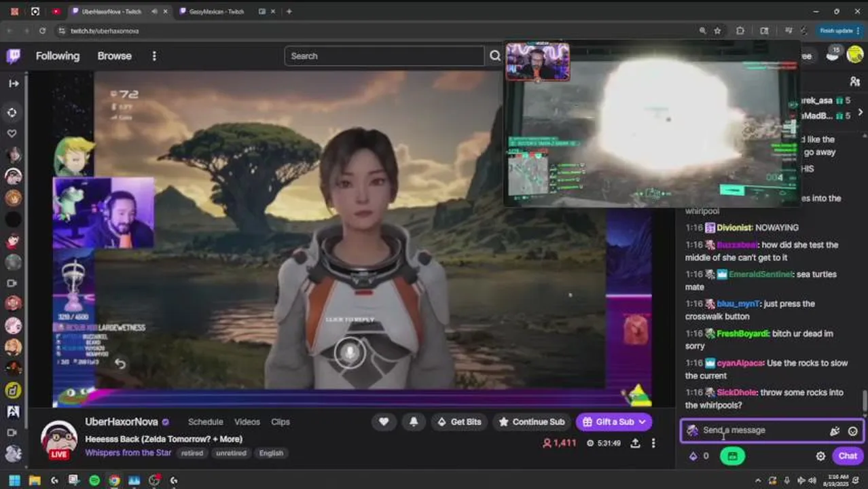Open the chat celebration sparkle icon

[x=835, y=431]
